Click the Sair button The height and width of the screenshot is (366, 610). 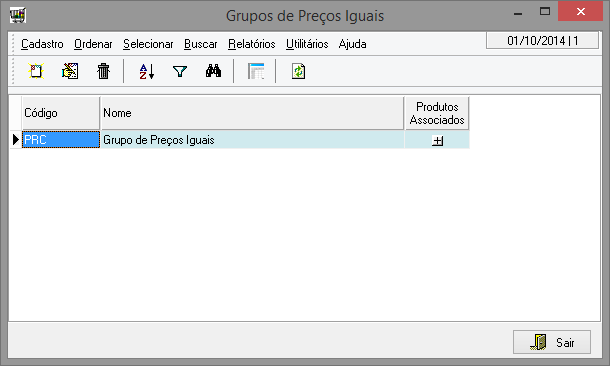coord(552,342)
